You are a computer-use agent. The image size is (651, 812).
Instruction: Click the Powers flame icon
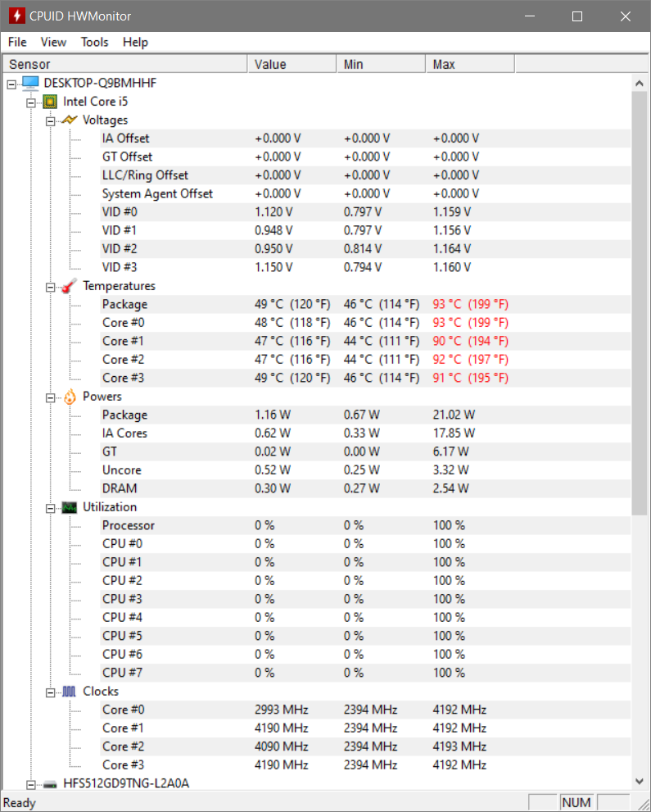point(70,397)
